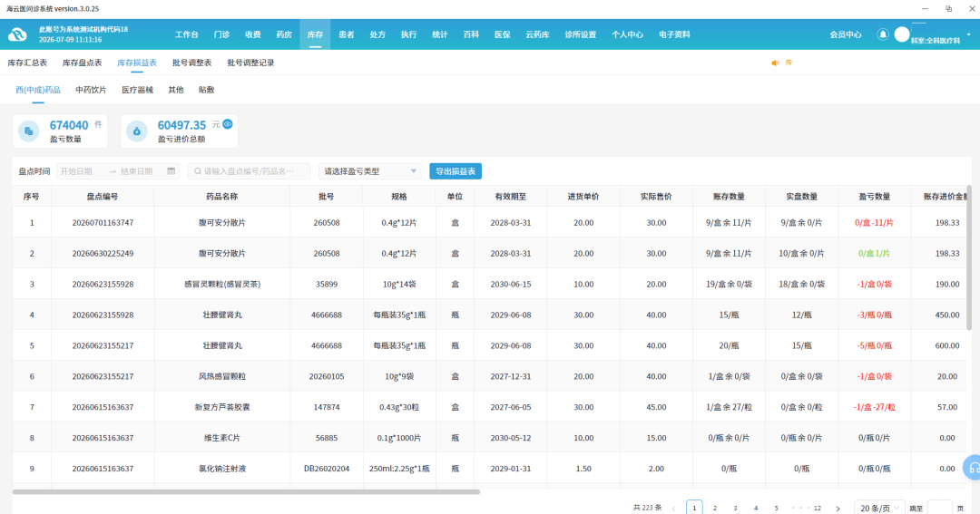The height and width of the screenshot is (514, 980).
Task: Open the 个人中心 menu
Action: [628, 34]
